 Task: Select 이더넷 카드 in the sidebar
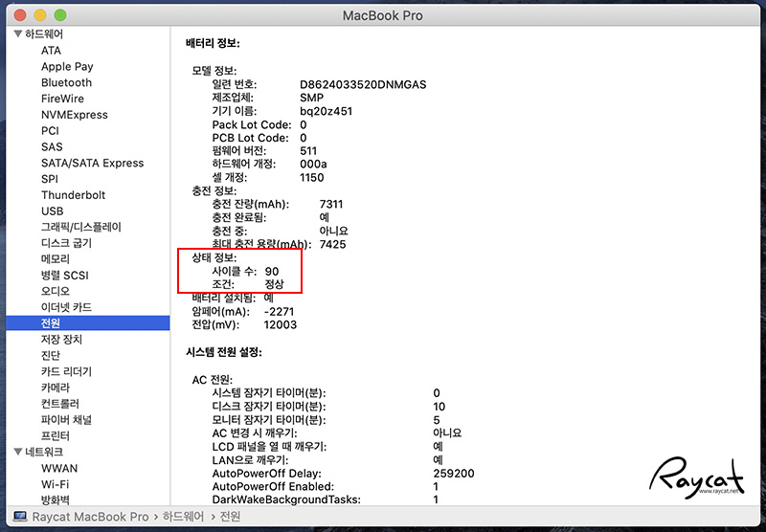pyautogui.click(x=66, y=307)
